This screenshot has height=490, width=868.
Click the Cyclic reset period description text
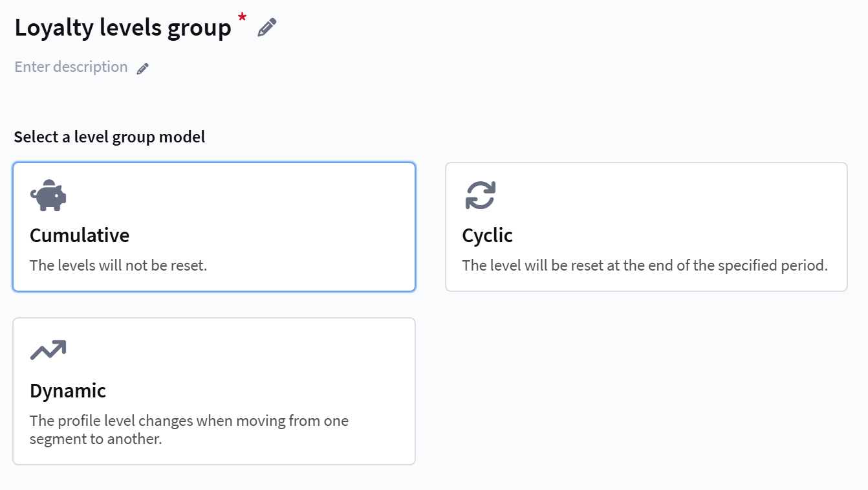pos(645,265)
